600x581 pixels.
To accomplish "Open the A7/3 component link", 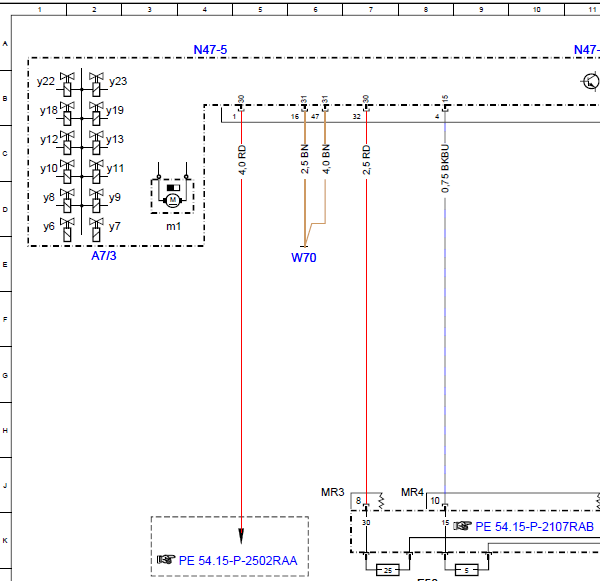I will point(104,256).
